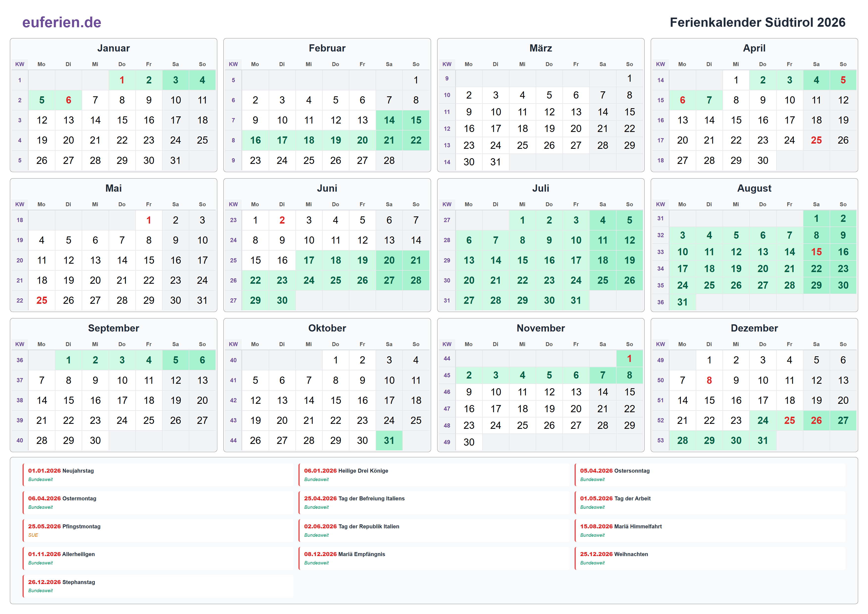The image size is (868, 614).
Task: Click day 30 in November
Action: (469, 442)
